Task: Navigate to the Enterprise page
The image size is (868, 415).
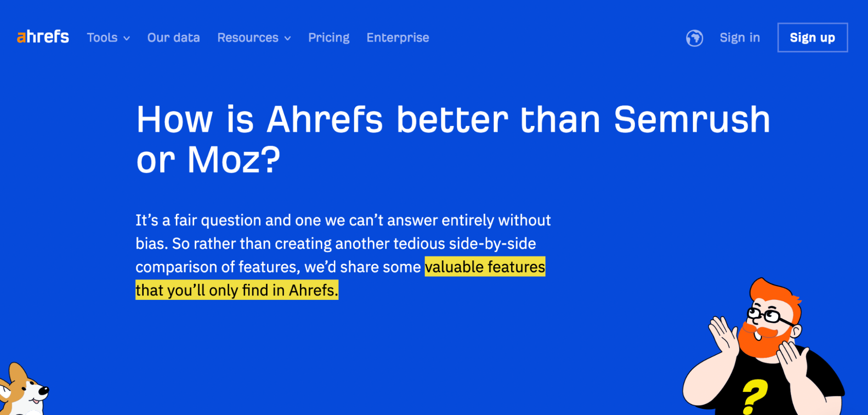Action: coord(398,38)
